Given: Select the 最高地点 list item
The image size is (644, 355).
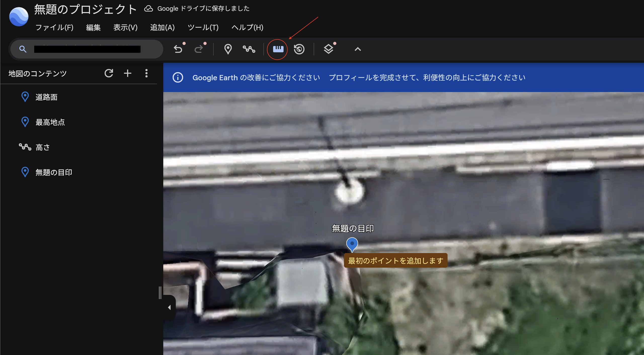Looking at the screenshot, I should click(x=78, y=122).
